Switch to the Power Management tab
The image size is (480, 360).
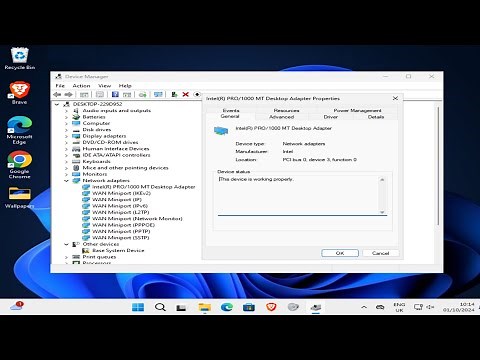(x=357, y=110)
